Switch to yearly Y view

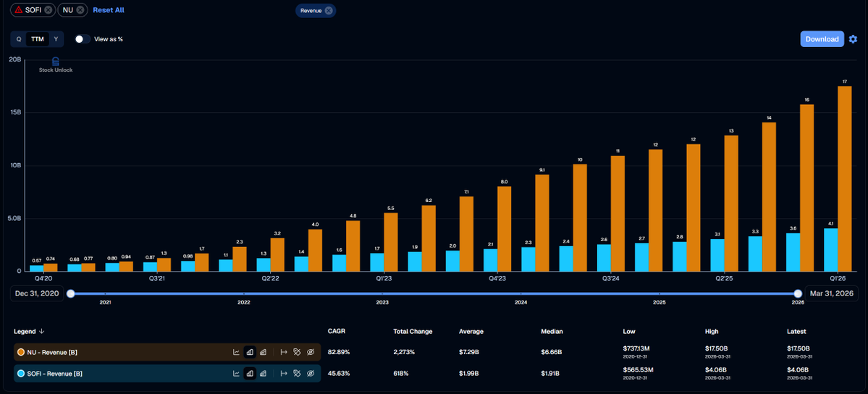tap(56, 39)
